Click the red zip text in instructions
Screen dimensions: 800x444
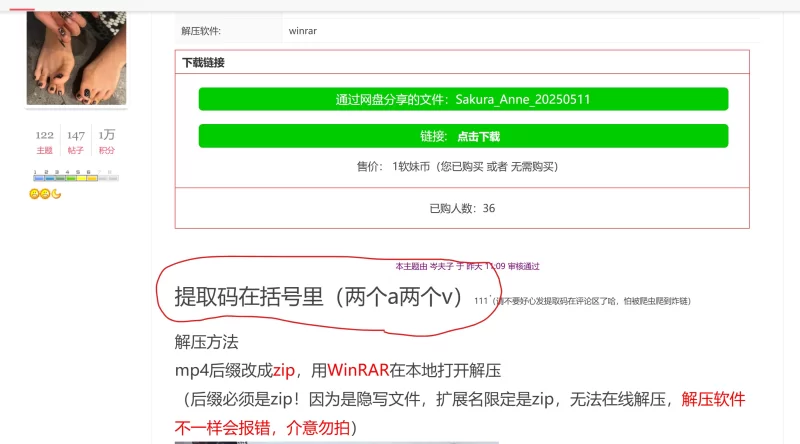tap(284, 369)
